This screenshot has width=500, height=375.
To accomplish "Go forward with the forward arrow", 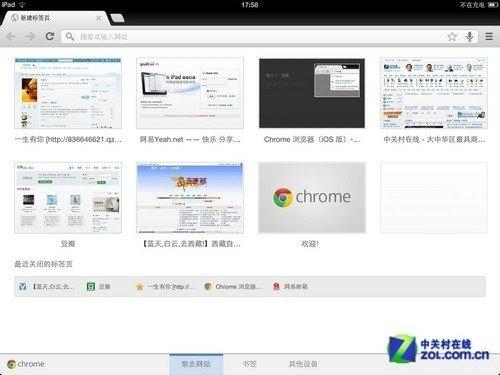I will click(x=31, y=36).
